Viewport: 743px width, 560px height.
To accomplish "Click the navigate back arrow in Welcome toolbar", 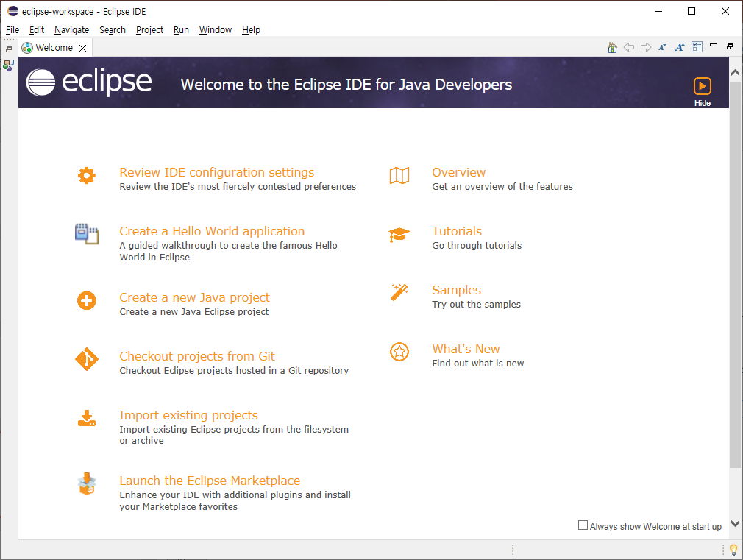I will click(x=629, y=47).
